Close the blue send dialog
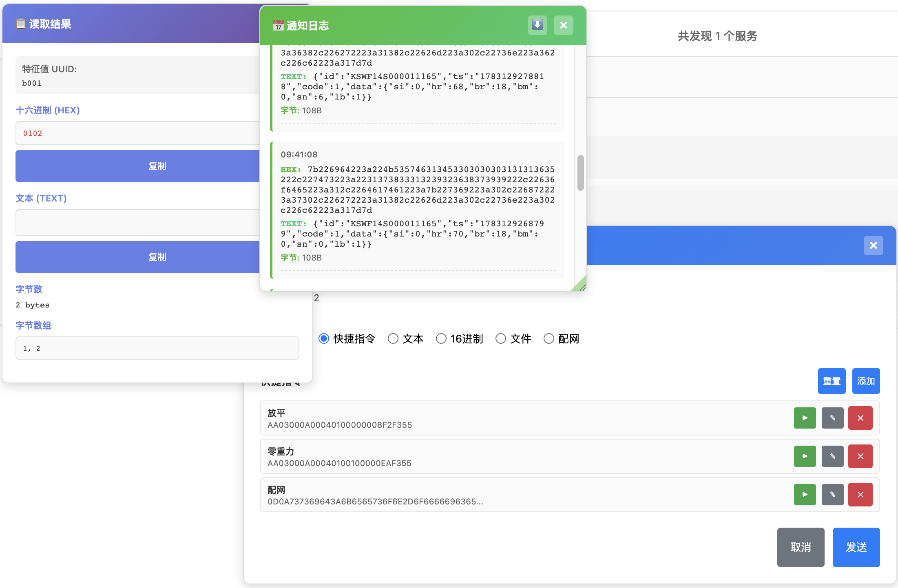Screen dimensions: 898x588 click(x=873, y=245)
